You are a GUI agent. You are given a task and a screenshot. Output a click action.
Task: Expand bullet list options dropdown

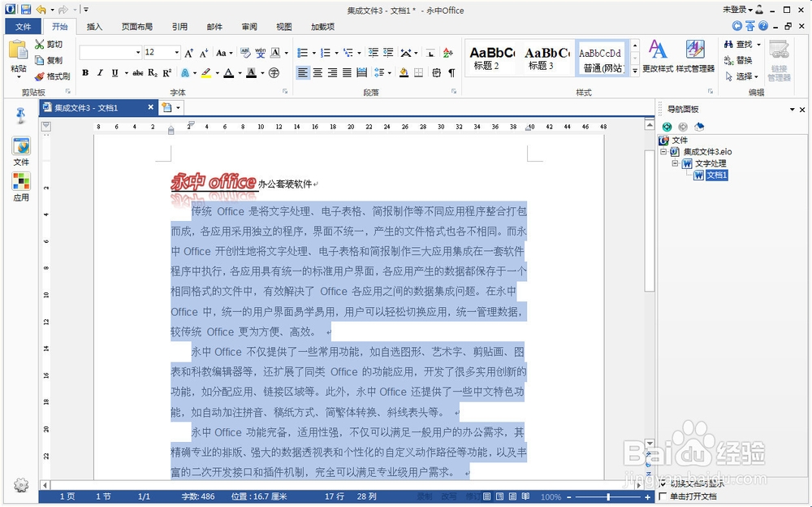pyautogui.click(x=313, y=53)
